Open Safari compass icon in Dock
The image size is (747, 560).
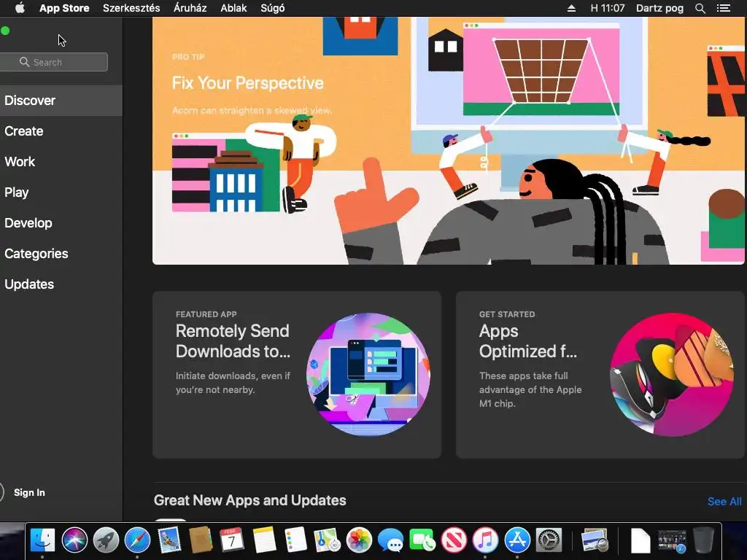coord(137,540)
